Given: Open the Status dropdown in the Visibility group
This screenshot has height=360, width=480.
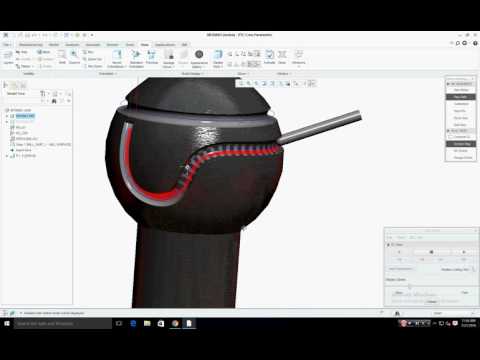Looking at the screenshot, I should (25, 66).
